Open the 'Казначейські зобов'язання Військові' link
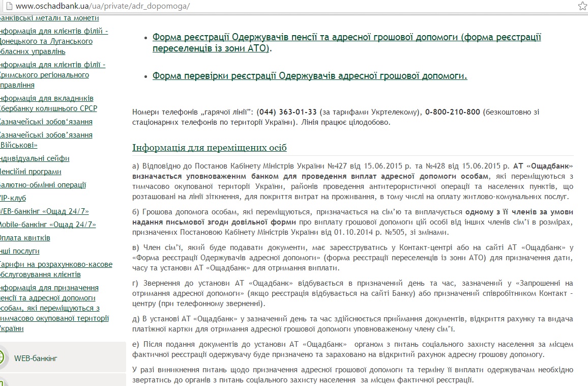 click(46, 140)
